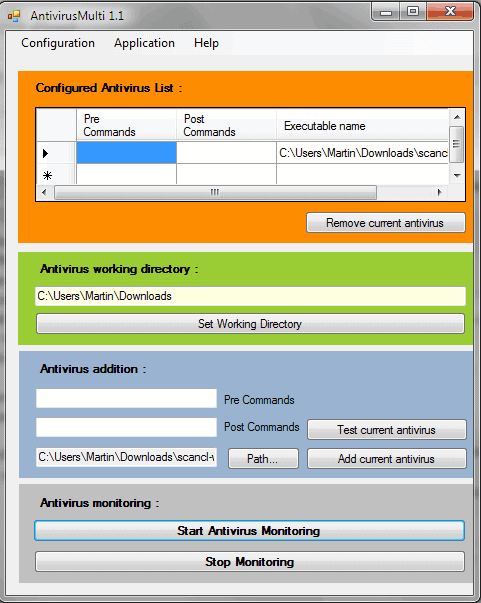Click Remove current antivirus button
Viewport: 481px width, 603px height.
(x=386, y=223)
